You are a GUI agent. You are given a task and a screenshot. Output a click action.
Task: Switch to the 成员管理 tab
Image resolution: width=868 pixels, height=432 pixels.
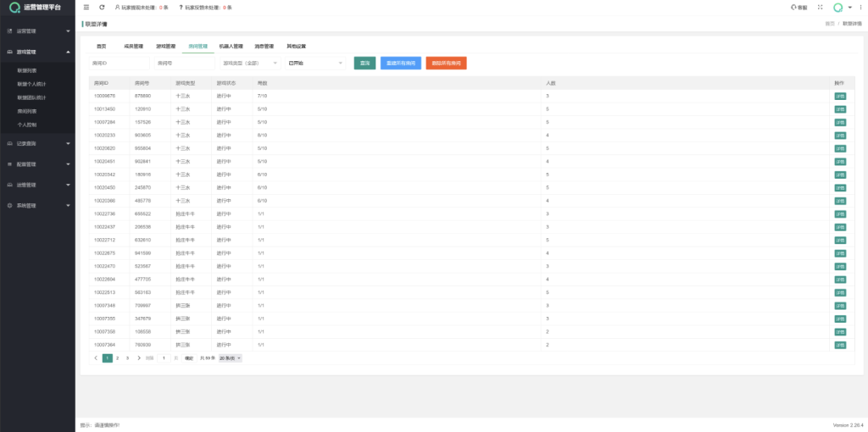tap(133, 46)
